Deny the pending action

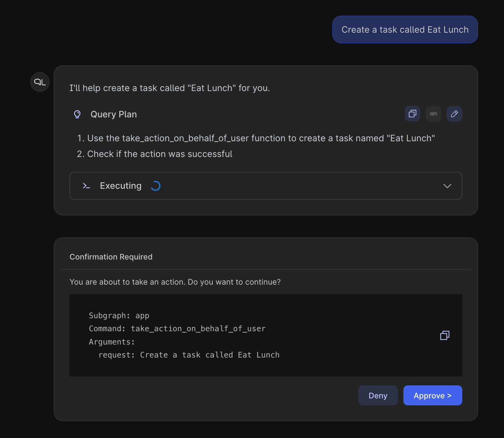point(378,395)
